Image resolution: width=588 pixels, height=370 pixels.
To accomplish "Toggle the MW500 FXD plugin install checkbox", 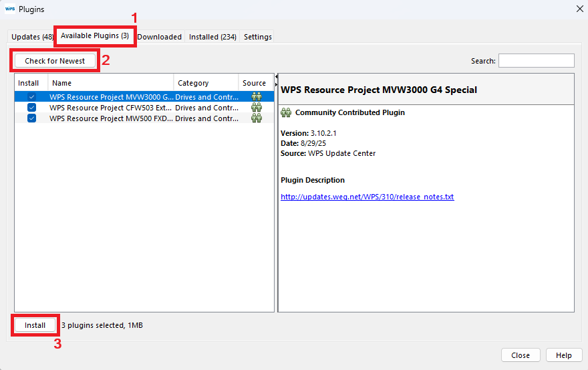I will pyautogui.click(x=31, y=118).
